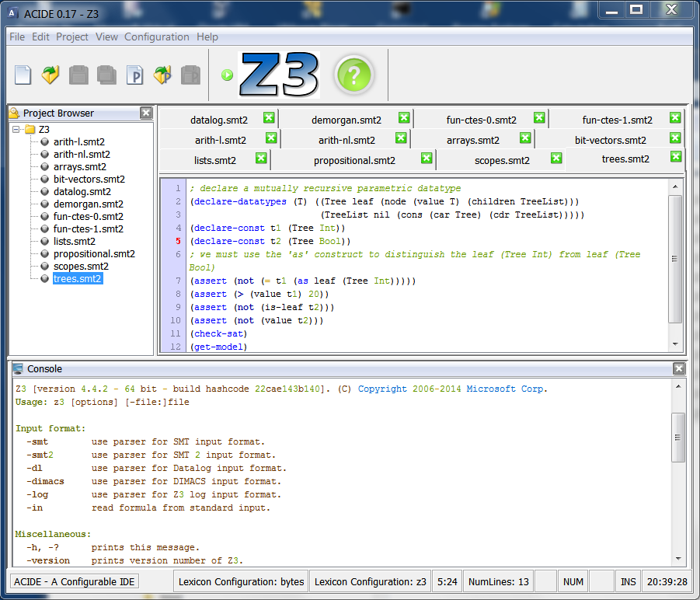Select lists.smt2 in Project Browser tree
This screenshot has height=600, width=700.
75,242
